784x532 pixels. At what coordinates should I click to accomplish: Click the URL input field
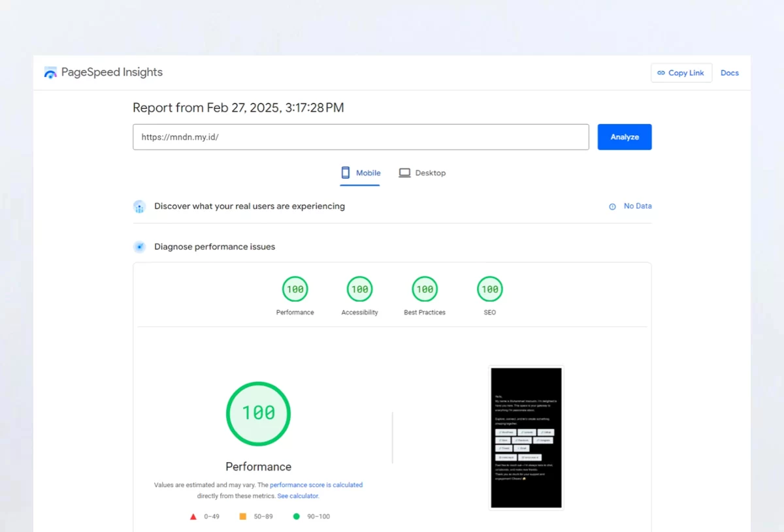(x=361, y=137)
